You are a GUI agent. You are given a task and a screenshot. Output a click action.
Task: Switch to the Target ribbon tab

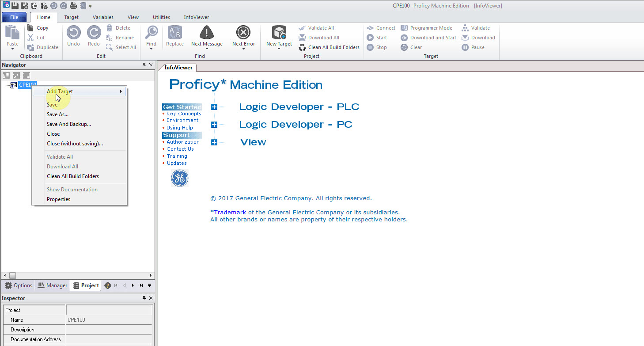[72, 17]
